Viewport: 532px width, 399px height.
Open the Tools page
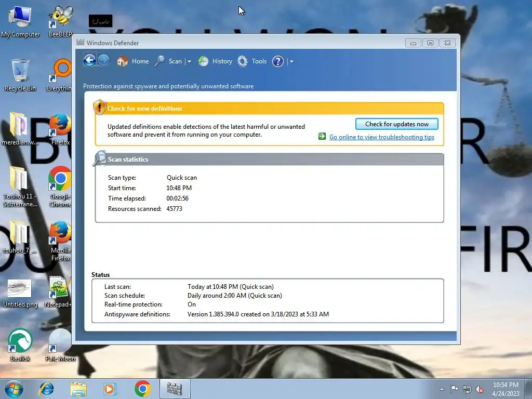(259, 61)
